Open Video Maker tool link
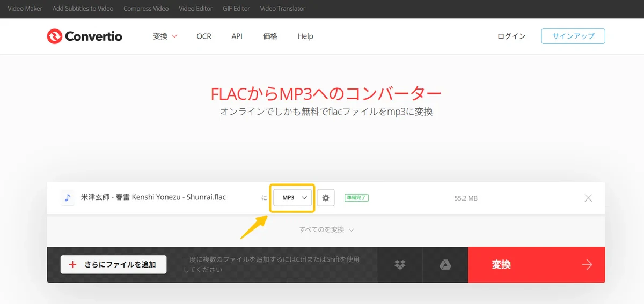The image size is (644, 304). click(25, 9)
